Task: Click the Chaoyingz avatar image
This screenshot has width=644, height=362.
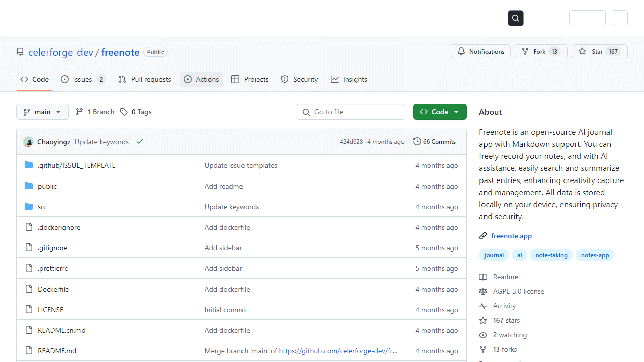Action: click(x=28, y=142)
